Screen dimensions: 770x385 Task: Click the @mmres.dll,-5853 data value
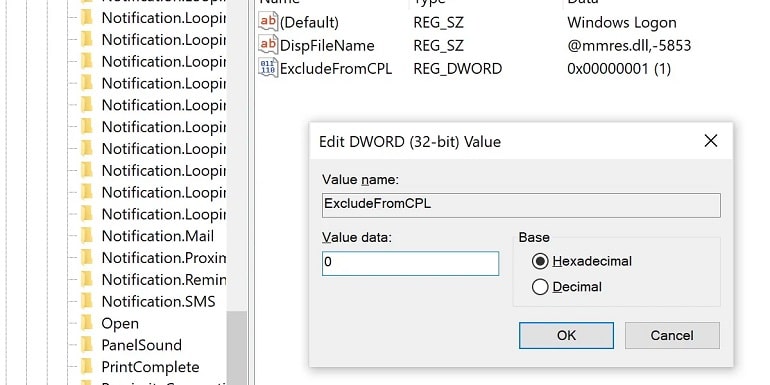629,46
